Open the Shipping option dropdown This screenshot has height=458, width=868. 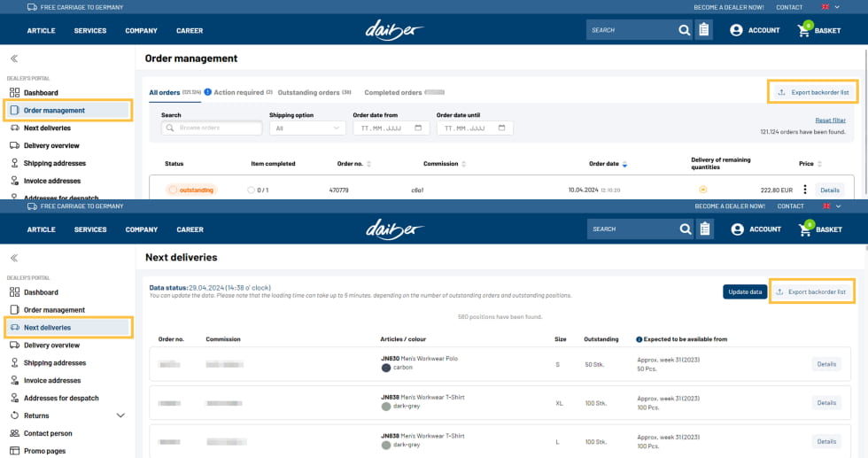308,128
